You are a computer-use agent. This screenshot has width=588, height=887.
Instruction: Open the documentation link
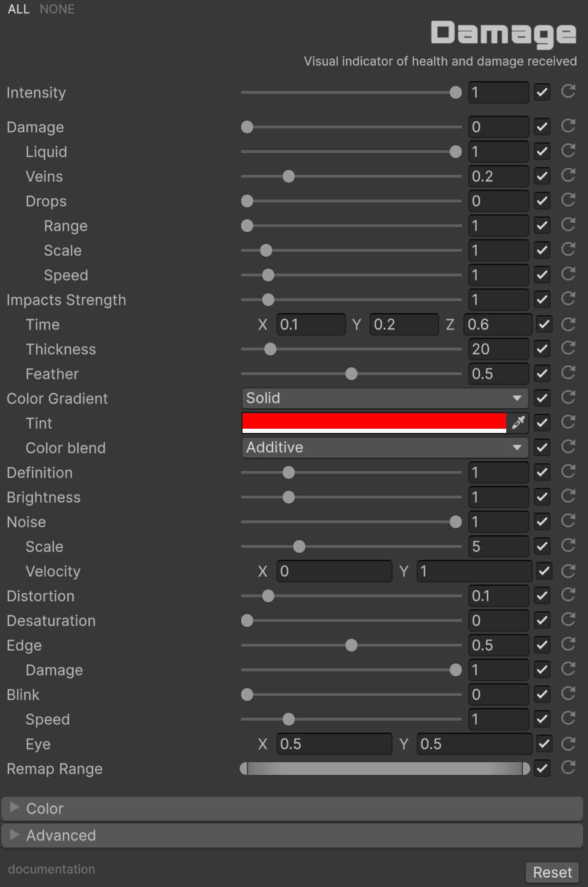(51, 869)
